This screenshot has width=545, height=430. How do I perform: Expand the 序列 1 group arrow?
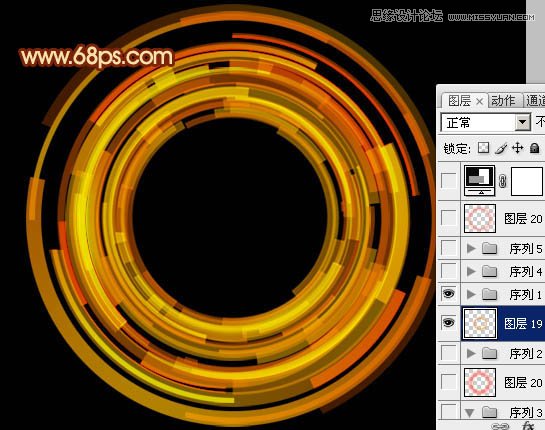[x=471, y=294]
